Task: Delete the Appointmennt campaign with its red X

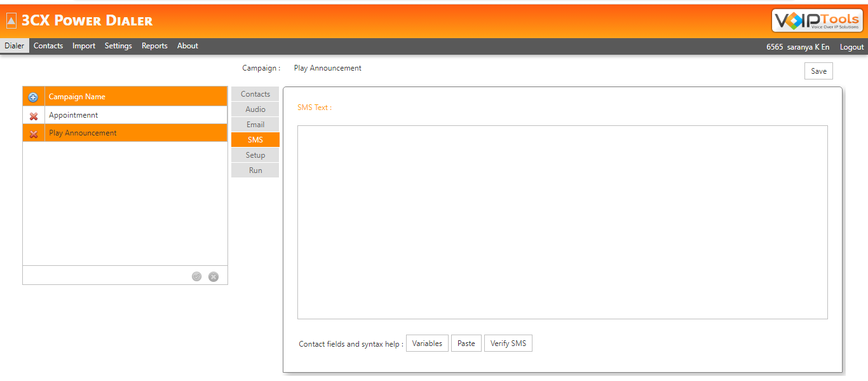Action: pyautogui.click(x=33, y=114)
